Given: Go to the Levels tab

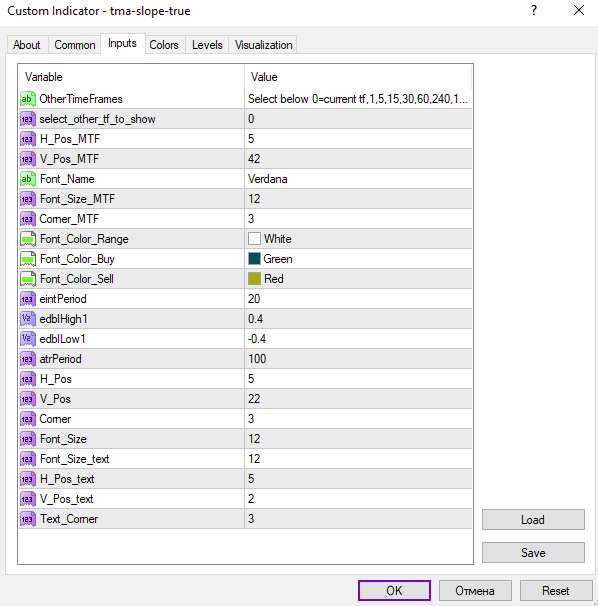Looking at the screenshot, I should click(207, 45).
